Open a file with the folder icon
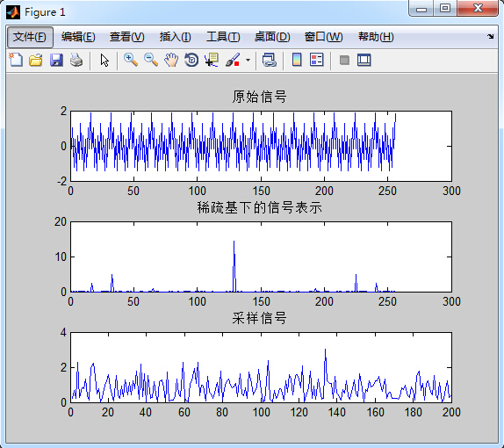 [x=36, y=60]
